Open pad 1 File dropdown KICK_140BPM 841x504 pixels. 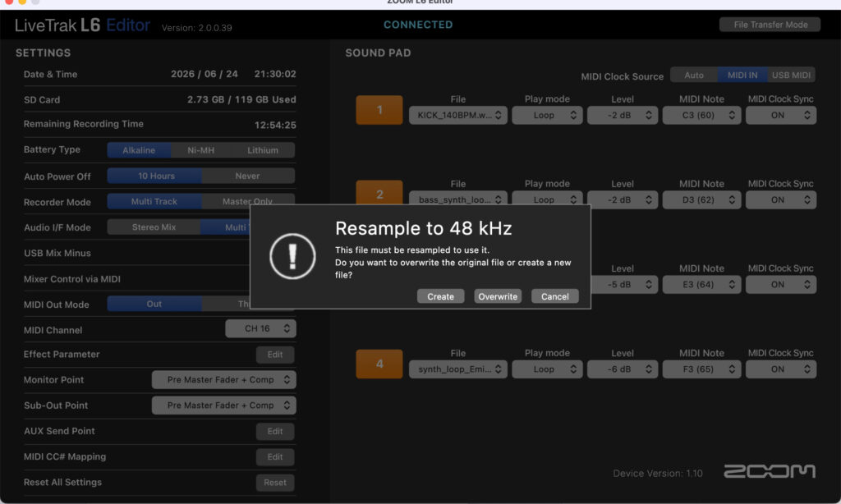(x=458, y=115)
